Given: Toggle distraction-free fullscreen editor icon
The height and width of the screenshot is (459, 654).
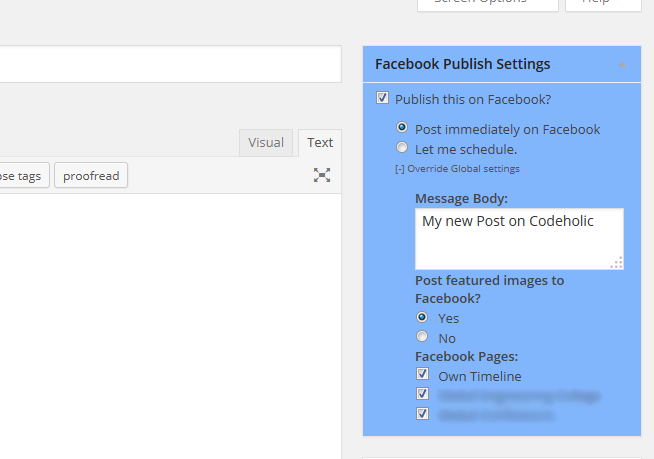Looking at the screenshot, I should click(322, 175).
